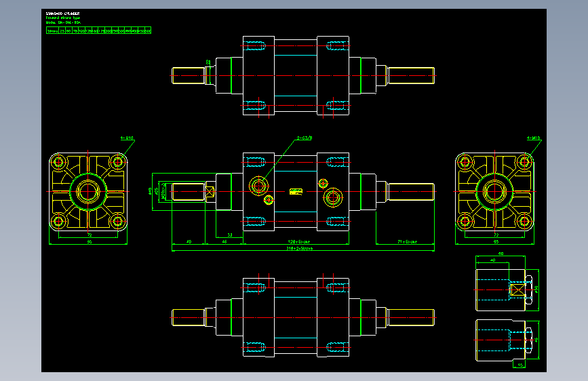The height and width of the screenshot is (381, 588).
Task: Select the "25" cell in the stroke table
Action: coord(62,31)
